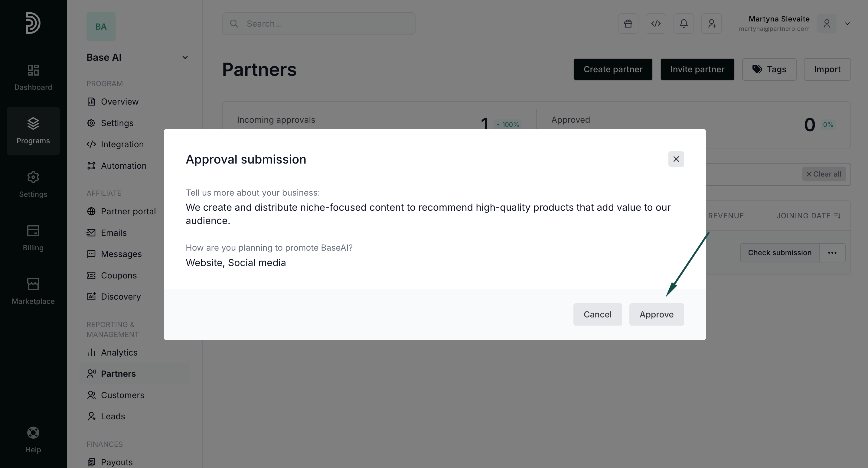This screenshot has height=468, width=868.
Task: Open Help at bottom of rail
Action: click(x=33, y=440)
